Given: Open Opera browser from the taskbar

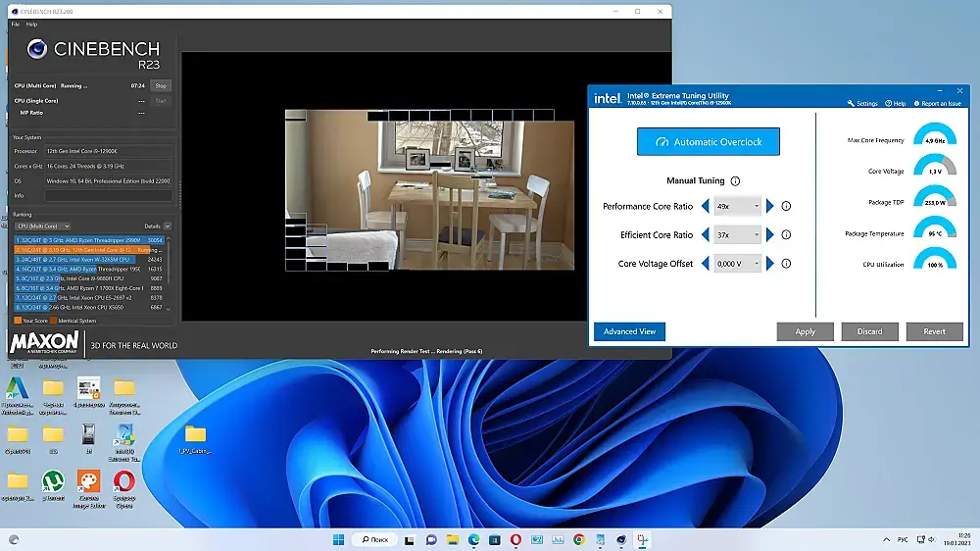Looking at the screenshot, I should [x=515, y=540].
